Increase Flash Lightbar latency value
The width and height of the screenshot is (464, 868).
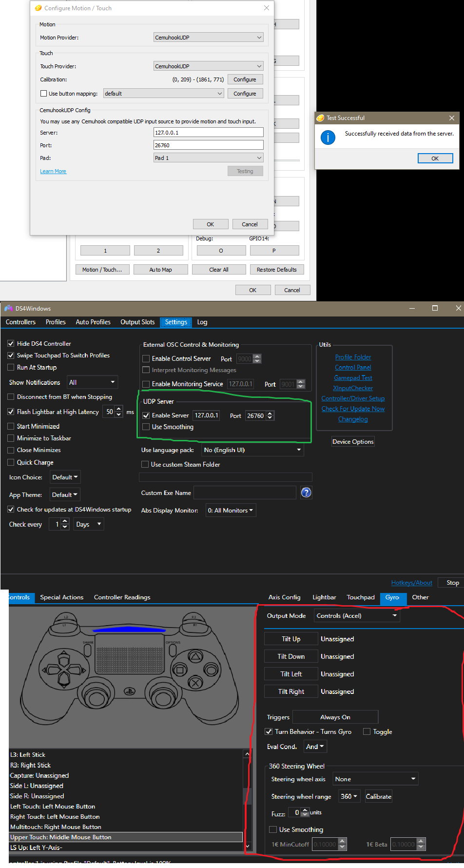[x=118, y=409]
